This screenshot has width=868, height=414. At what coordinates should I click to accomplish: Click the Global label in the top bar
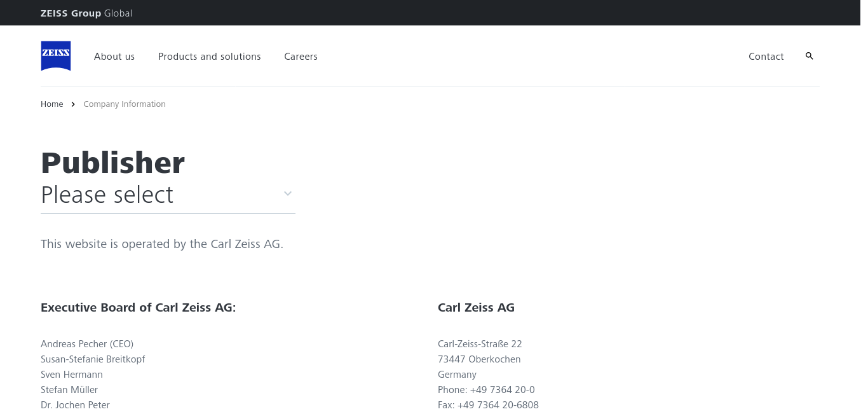pyautogui.click(x=118, y=13)
